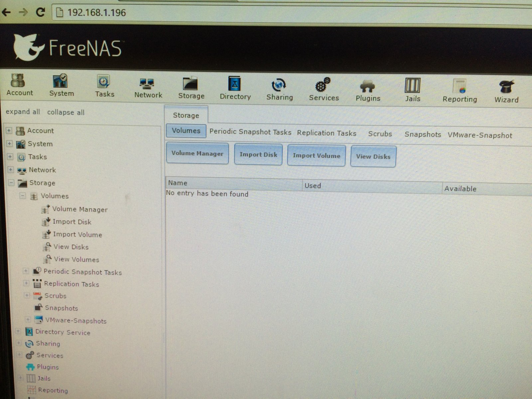This screenshot has width=532, height=399.
Task: Expand the Account tree node
Action: click(9, 130)
